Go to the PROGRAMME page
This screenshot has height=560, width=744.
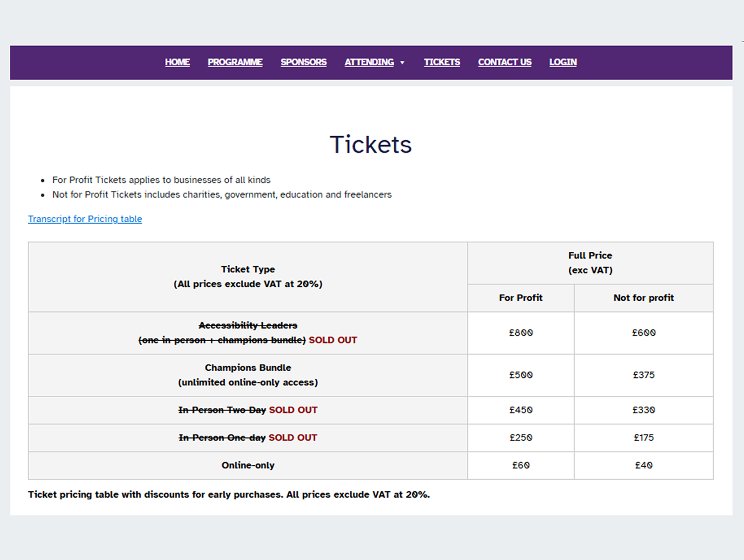[x=235, y=62]
